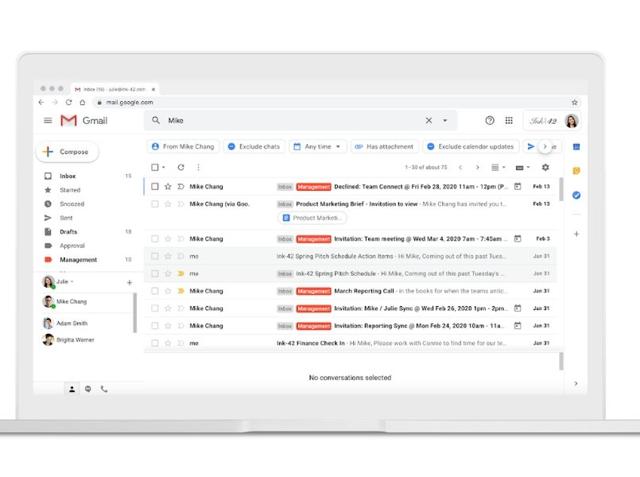Open the Google apps grid
Screen dimensions: 640x477
pyautogui.click(x=509, y=120)
